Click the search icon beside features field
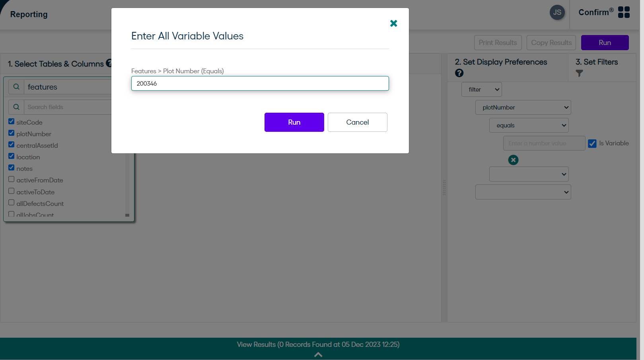 [x=16, y=86]
